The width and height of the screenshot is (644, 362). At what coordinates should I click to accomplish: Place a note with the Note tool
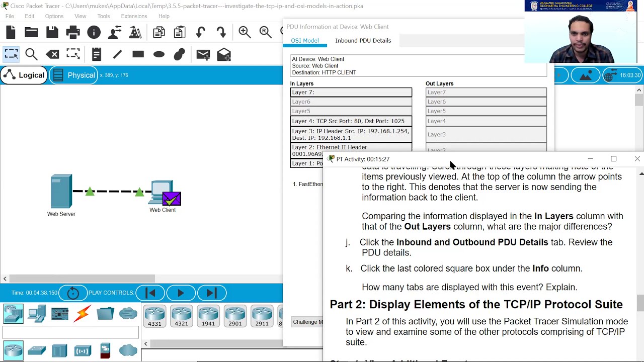(97, 54)
